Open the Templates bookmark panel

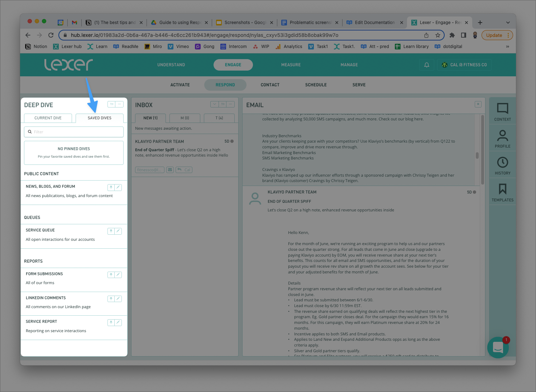click(x=502, y=192)
